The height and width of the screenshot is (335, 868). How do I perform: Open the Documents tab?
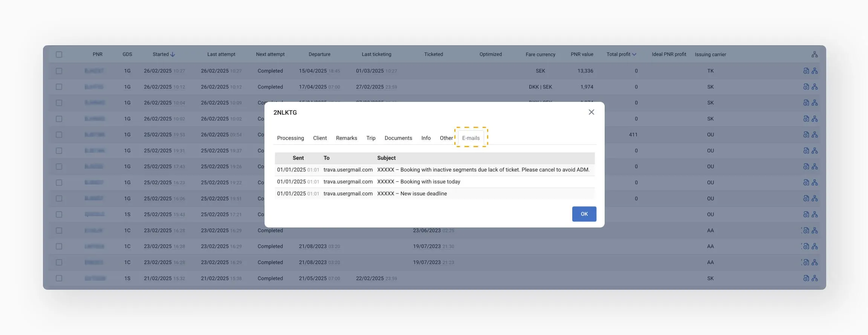[398, 138]
